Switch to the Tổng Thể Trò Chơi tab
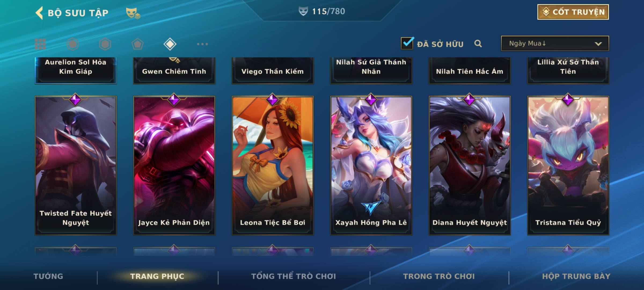This screenshot has width=644, height=290. (x=294, y=276)
